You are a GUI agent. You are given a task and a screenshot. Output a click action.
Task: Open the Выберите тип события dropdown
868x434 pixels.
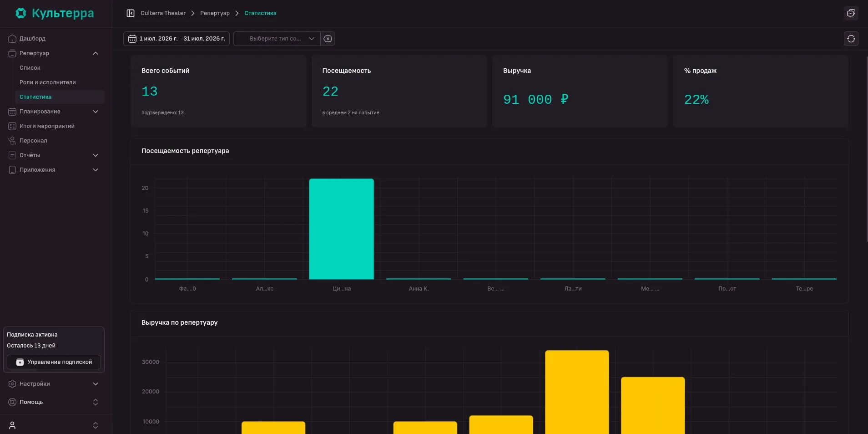[277, 39]
